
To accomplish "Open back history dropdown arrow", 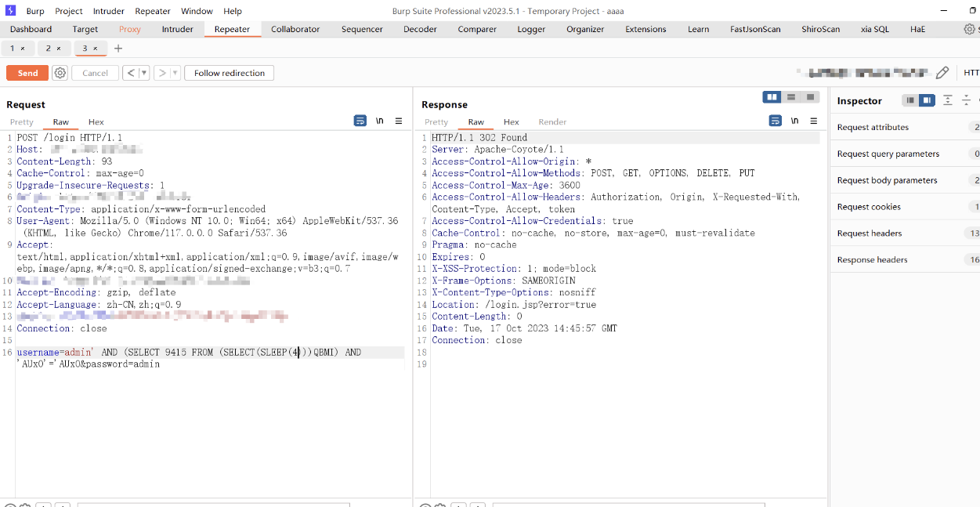I will (x=144, y=73).
